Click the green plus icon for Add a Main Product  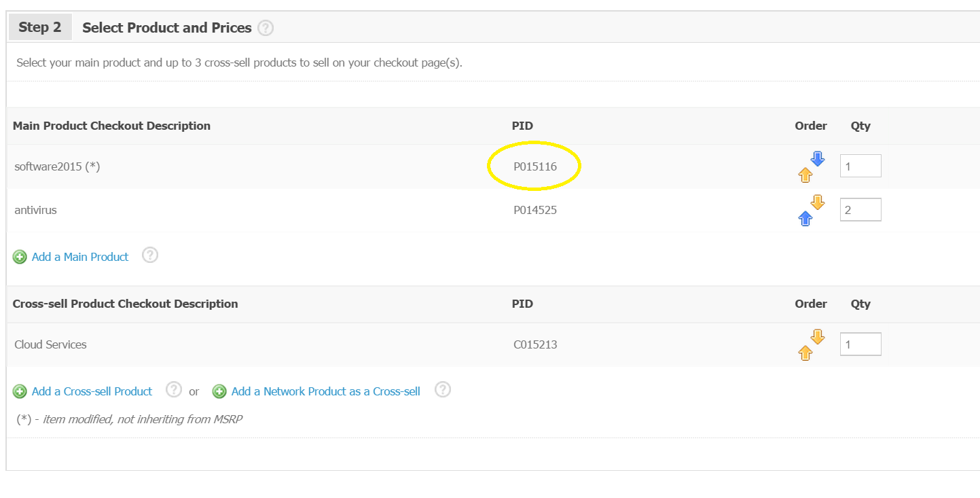coord(20,257)
